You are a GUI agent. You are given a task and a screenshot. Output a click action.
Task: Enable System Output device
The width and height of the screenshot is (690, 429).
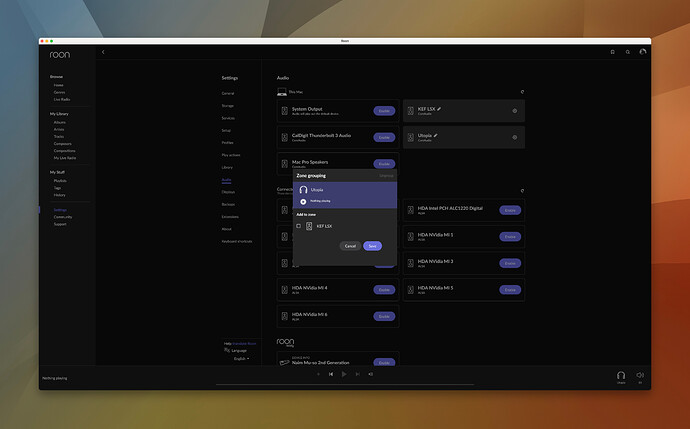tap(384, 111)
